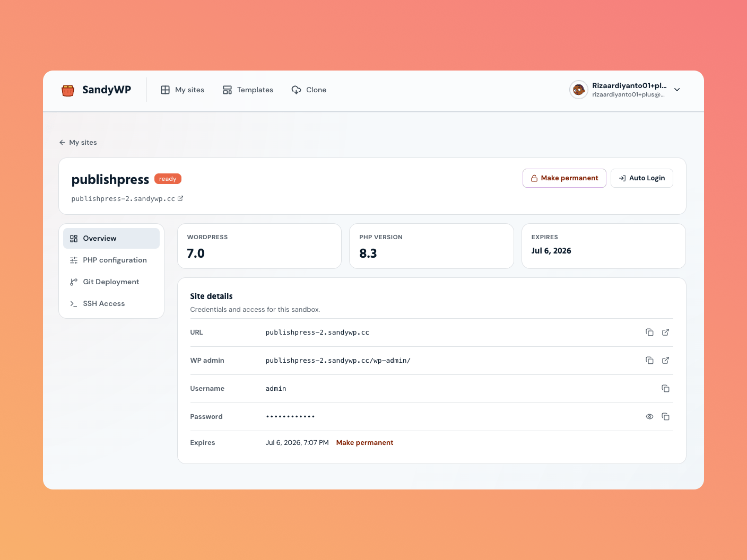Click the Jul 6, 2026, 7:07 PM text
Image resolution: width=747 pixels, height=560 pixels.
pyautogui.click(x=297, y=443)
